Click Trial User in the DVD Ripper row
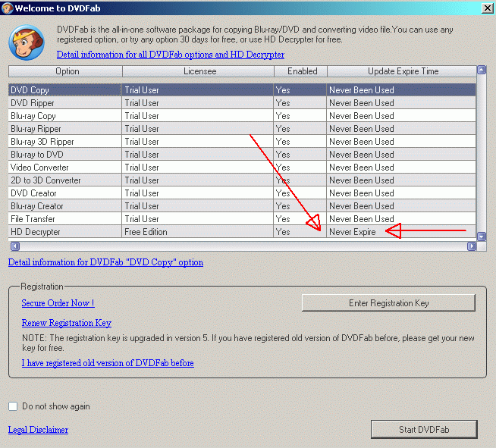496x448 pixels. (x=197, y=103)
